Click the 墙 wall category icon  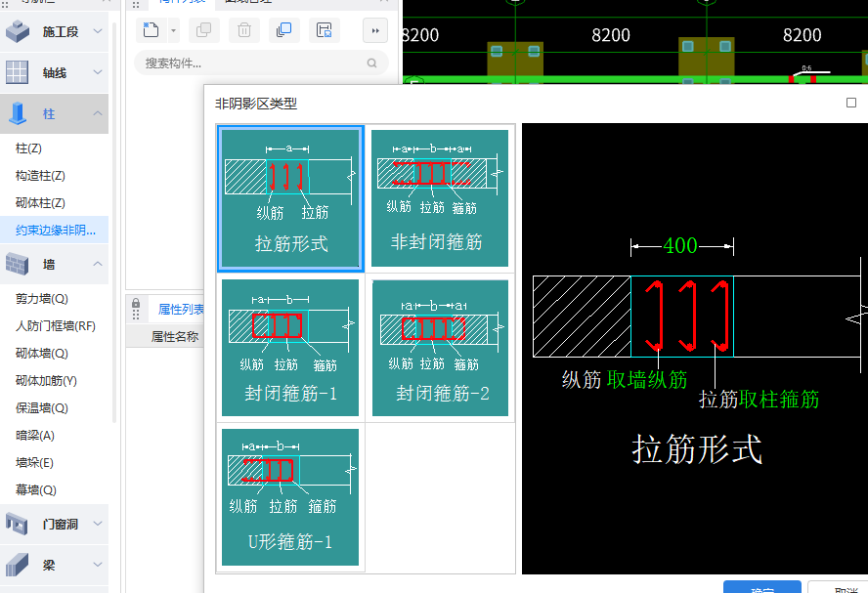point(17,264)
